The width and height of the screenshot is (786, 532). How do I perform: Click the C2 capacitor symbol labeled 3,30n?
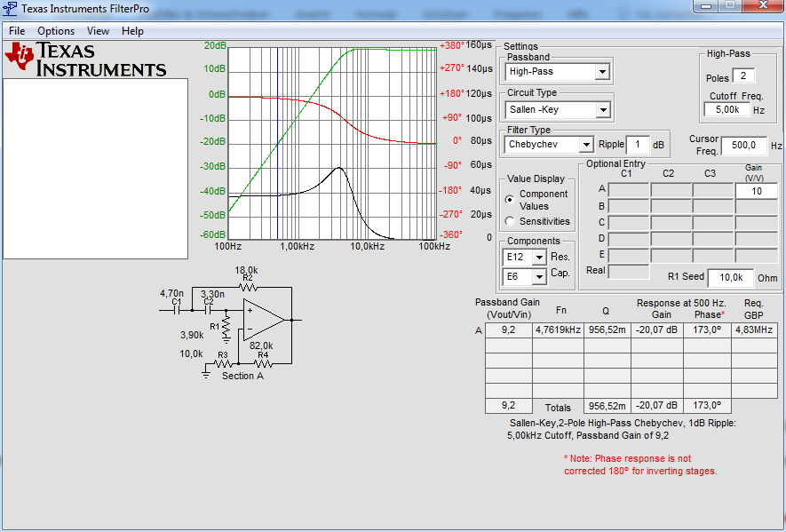208,311
